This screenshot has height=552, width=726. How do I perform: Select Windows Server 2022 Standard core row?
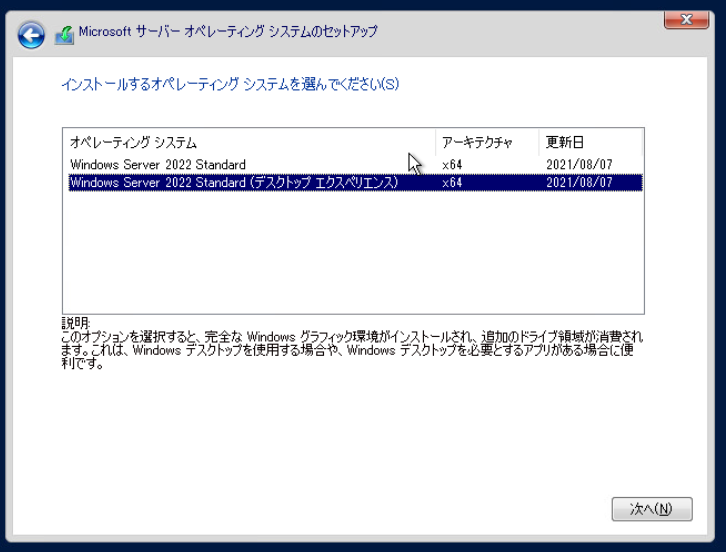point(355,164)
